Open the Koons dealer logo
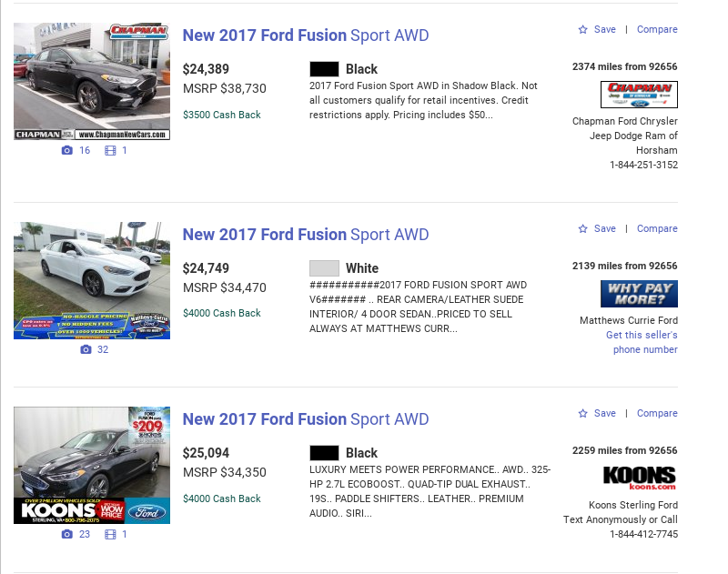Image resolution: width=728 pixels, height=574 pixels. pos(639,478)
